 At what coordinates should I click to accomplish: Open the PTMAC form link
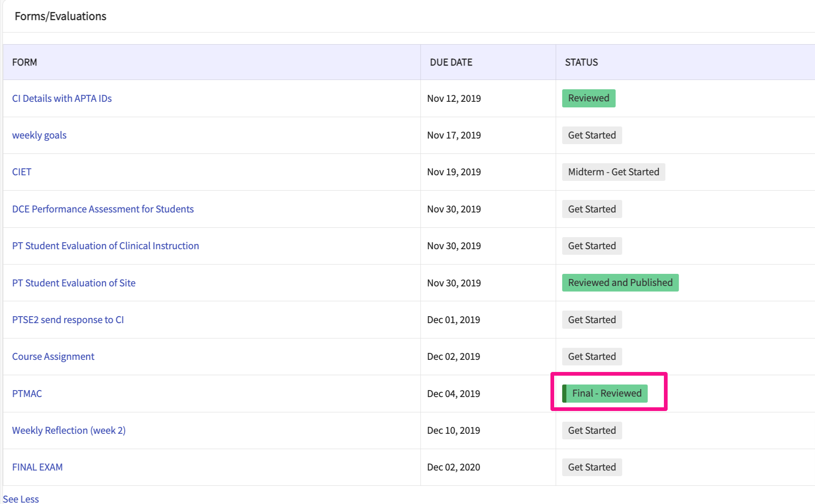click(27, 394)
